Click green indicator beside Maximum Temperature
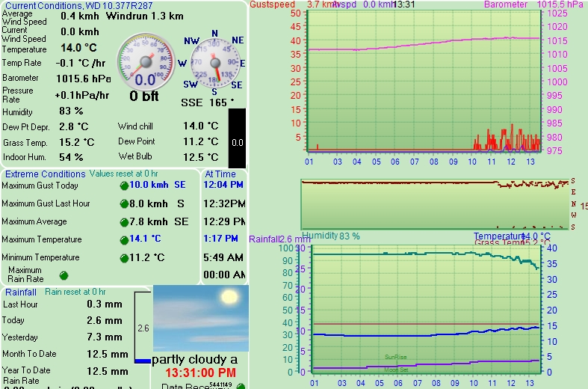This screenshot has height=389, width=588. [x=124, y=240]
